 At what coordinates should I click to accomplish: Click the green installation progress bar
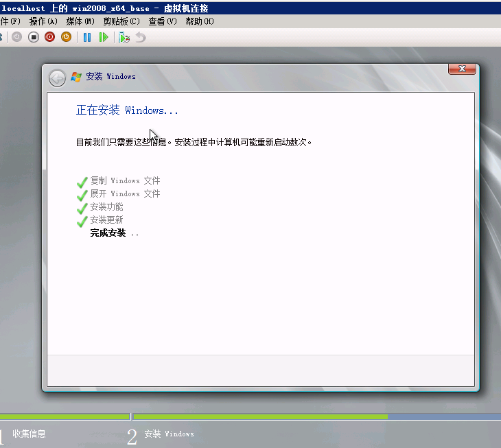click(x=260, y=416)
